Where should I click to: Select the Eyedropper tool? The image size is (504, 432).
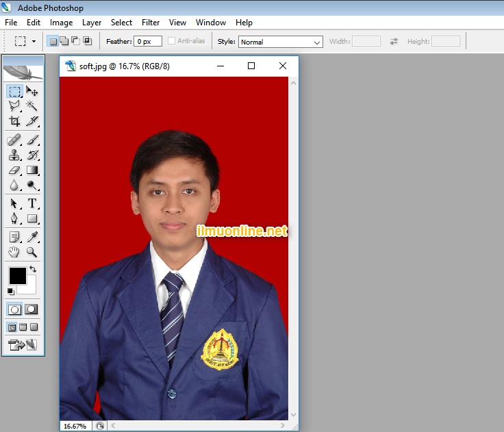tap(32, 237)
